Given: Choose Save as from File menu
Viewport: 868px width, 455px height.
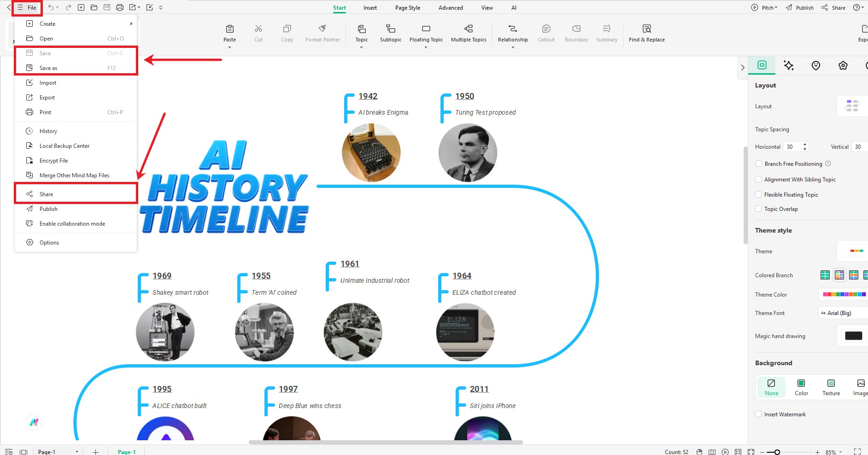Looking at the screenshot, I should coord(76,68).
